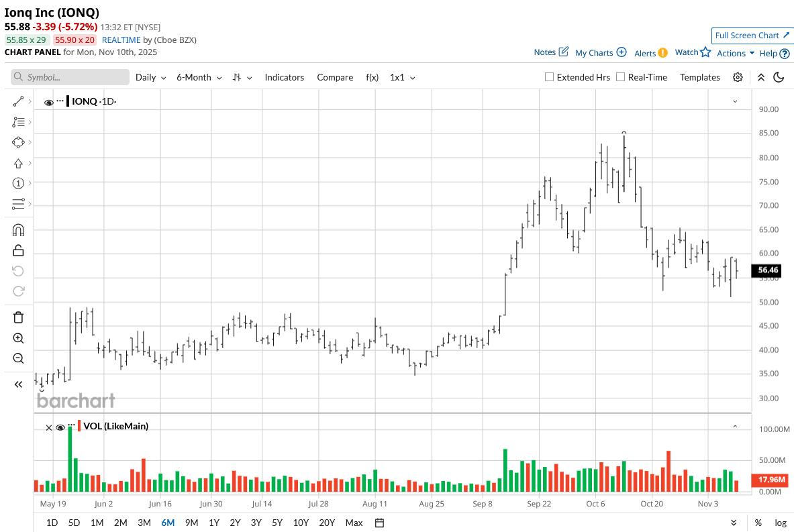Switch to dark mode moon icon

779,77
